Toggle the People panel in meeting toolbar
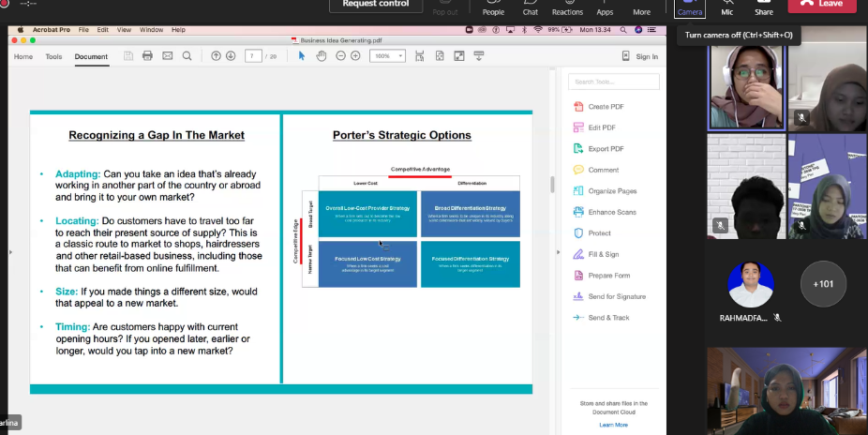 [x=493, y=8]
